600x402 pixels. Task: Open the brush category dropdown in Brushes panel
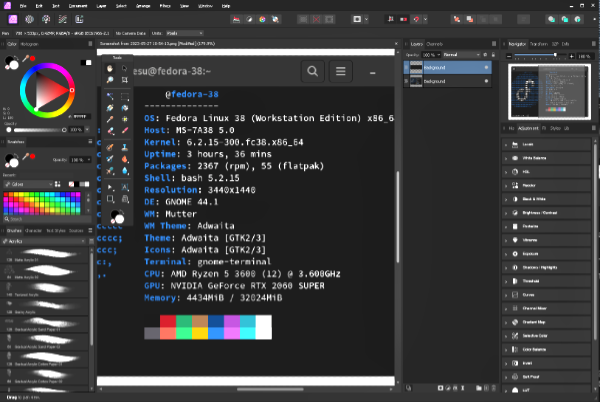click(43, 241)
